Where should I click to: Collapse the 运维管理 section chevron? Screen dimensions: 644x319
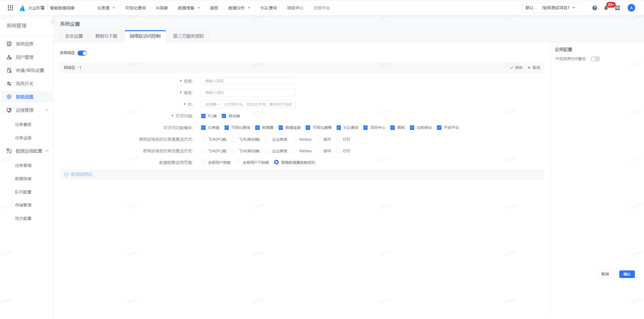click(x=47, y=110)
